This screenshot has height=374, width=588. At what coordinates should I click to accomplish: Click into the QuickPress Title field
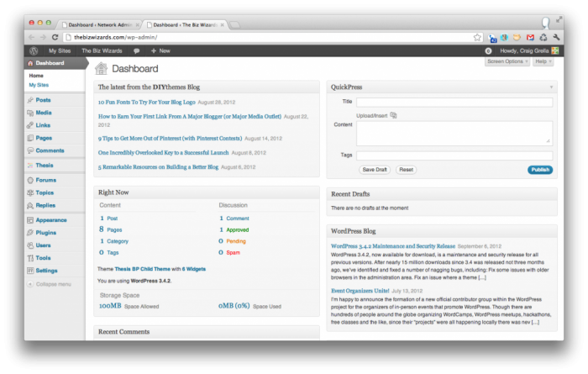[x=454, y=102]
